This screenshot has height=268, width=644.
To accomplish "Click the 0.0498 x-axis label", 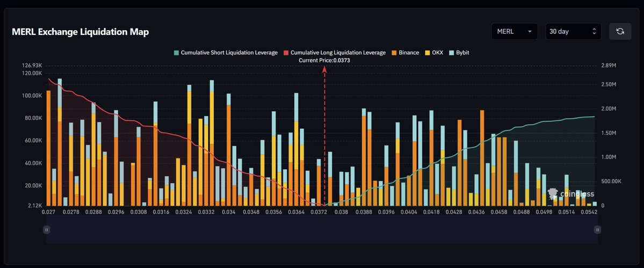I will [544, 212].
